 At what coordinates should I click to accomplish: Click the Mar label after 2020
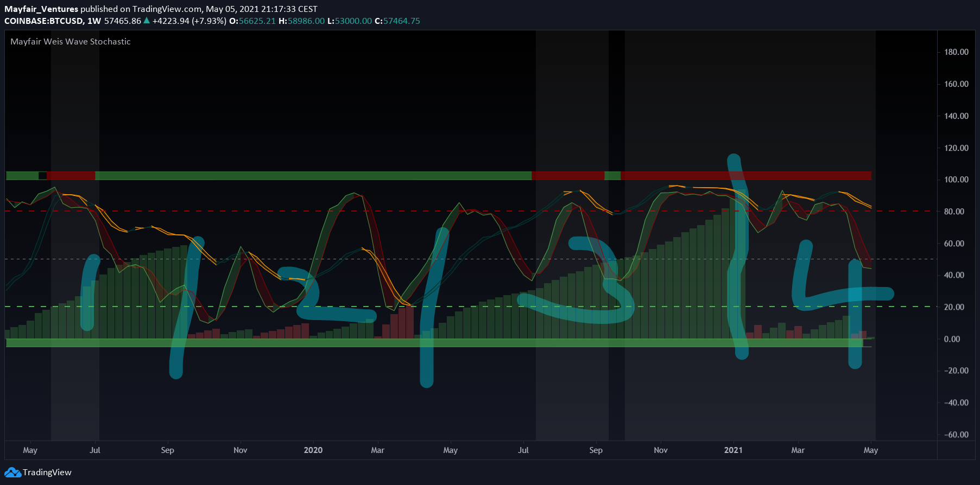point(378,450)
